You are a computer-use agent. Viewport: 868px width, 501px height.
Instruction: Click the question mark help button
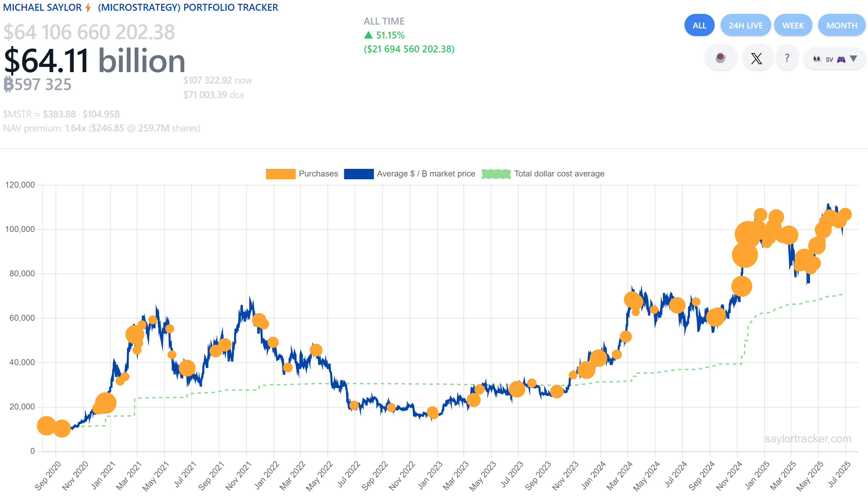pyautogui.click(x=787, y=58)
